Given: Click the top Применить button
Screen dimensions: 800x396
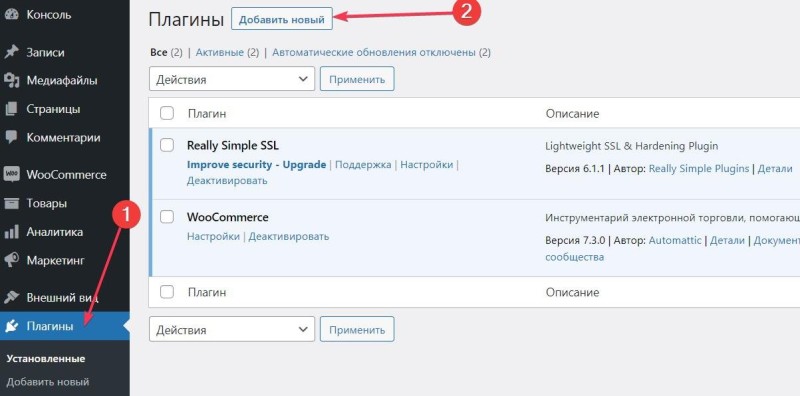Looking at the screenshot, I should coord(357,79).
